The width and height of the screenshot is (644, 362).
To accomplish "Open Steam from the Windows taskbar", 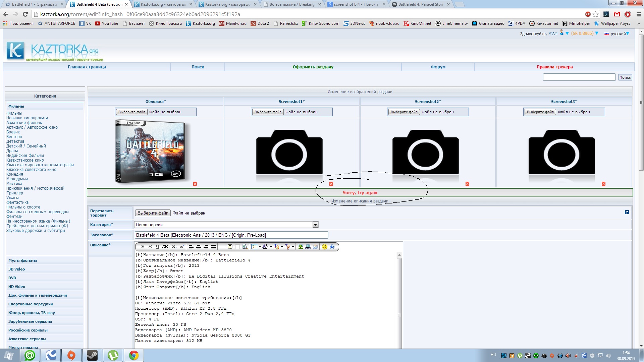I will (92, 355).
